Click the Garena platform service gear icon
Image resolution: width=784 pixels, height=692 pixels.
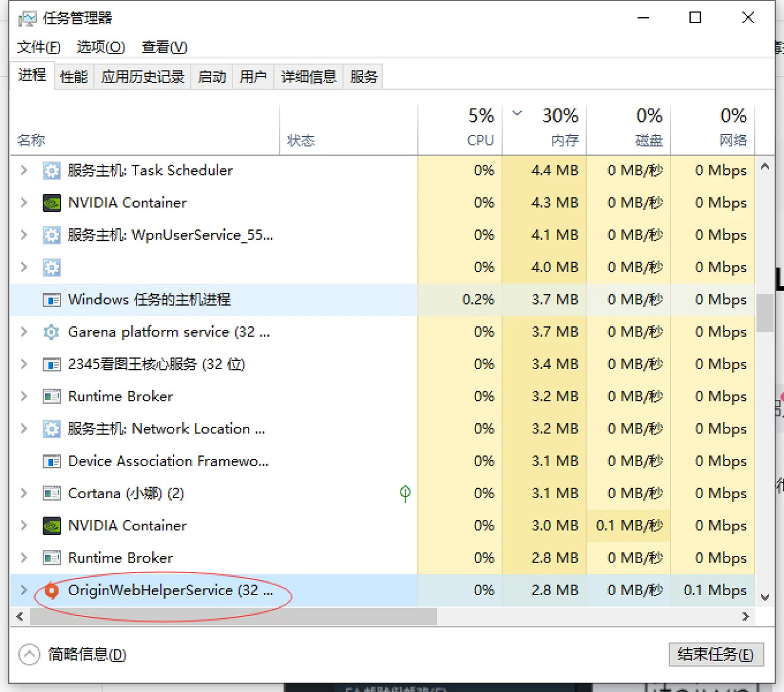click(52, 332)
